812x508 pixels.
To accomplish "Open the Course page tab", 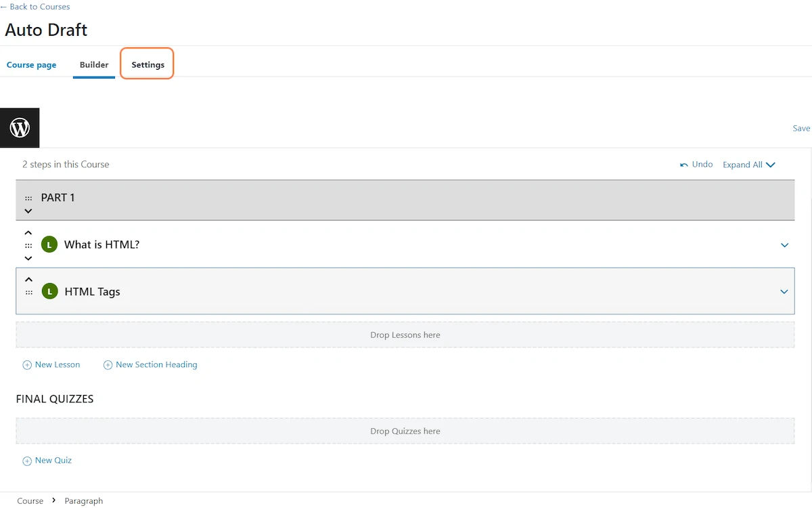I will click(x=31, y=65).
